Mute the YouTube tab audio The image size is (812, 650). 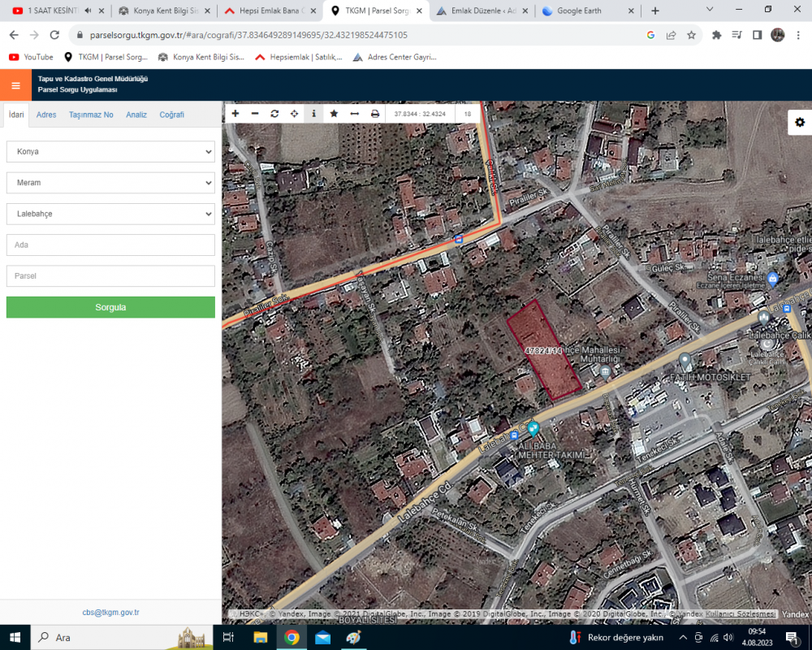pyautogui.click(x=88, y=11)
